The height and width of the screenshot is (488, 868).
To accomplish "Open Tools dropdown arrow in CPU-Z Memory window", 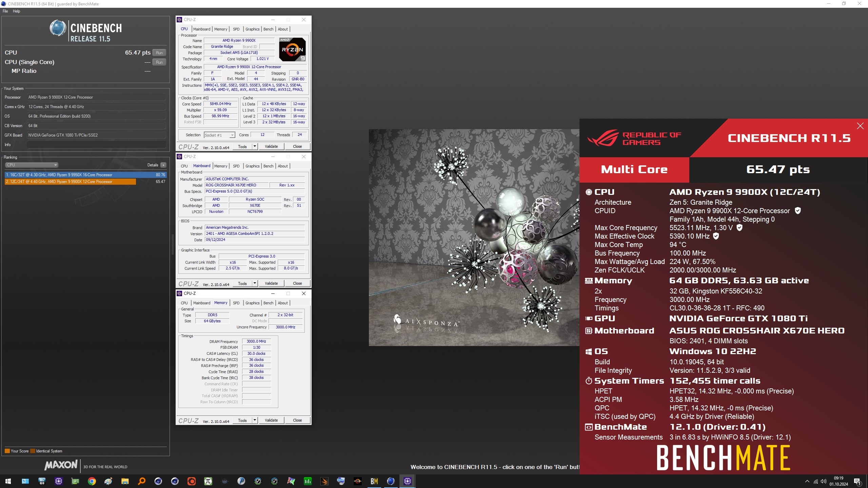I will [255, 420].
